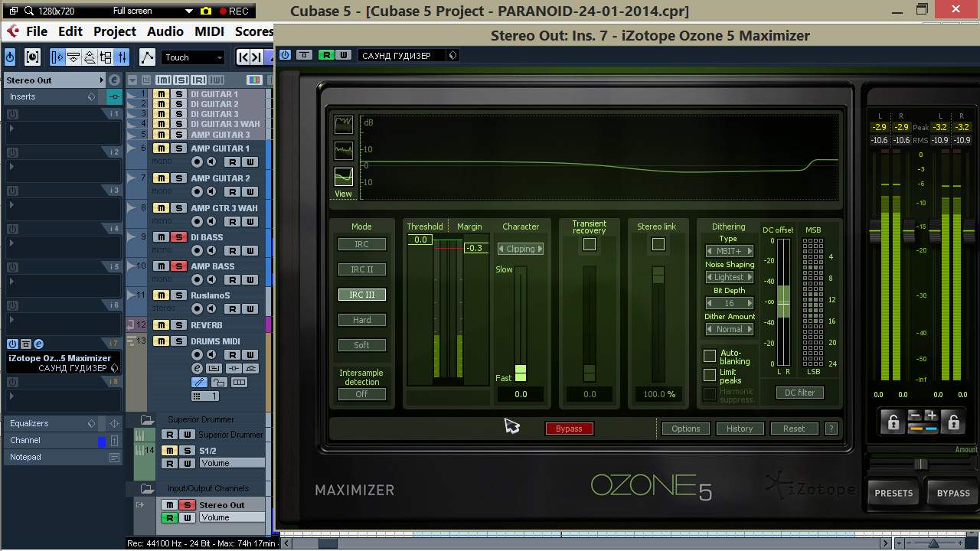Screen dimensions: 980x551
Task: Click the Threshold value field 0.0
Action: click(x=420, y=240)
